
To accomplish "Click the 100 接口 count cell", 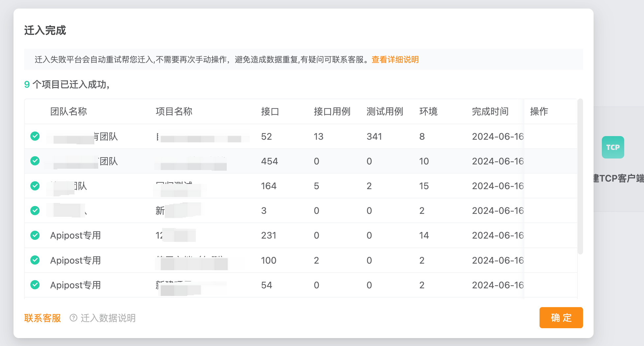I will tap(269, 260).
